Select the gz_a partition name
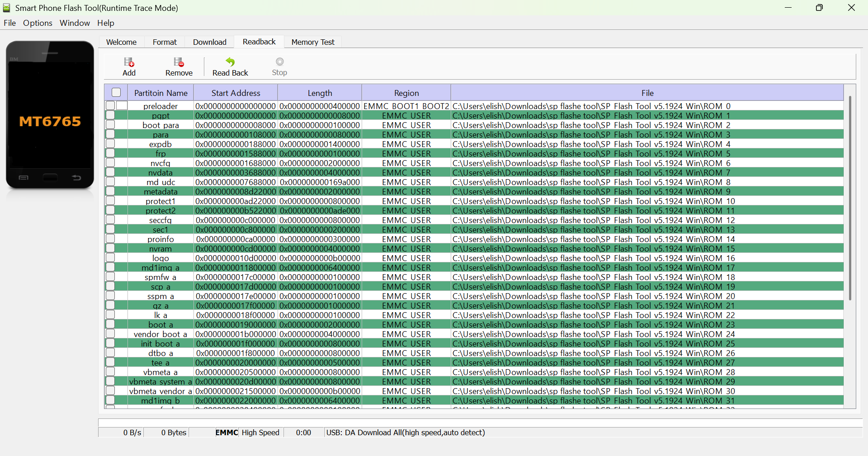This screenshot has height=456, width=868. [160, 305]
